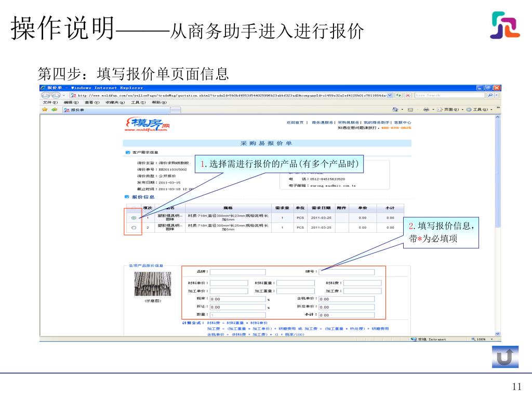This screenshot has height=399, width=532.
Task: Click the green Refresh page icon
Action: (x=398, y=96)
